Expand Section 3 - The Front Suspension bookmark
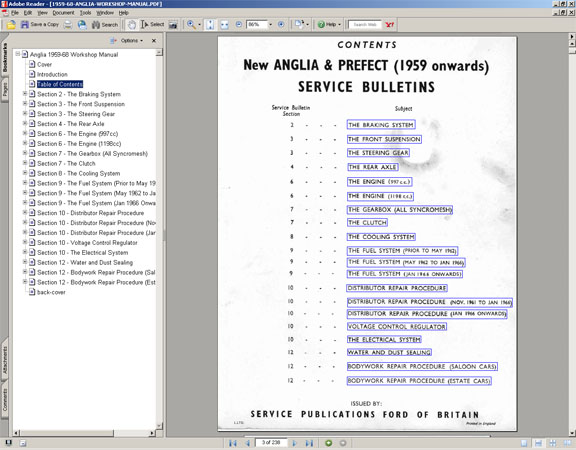The image size is (576, 450). (x=25, y=104)
